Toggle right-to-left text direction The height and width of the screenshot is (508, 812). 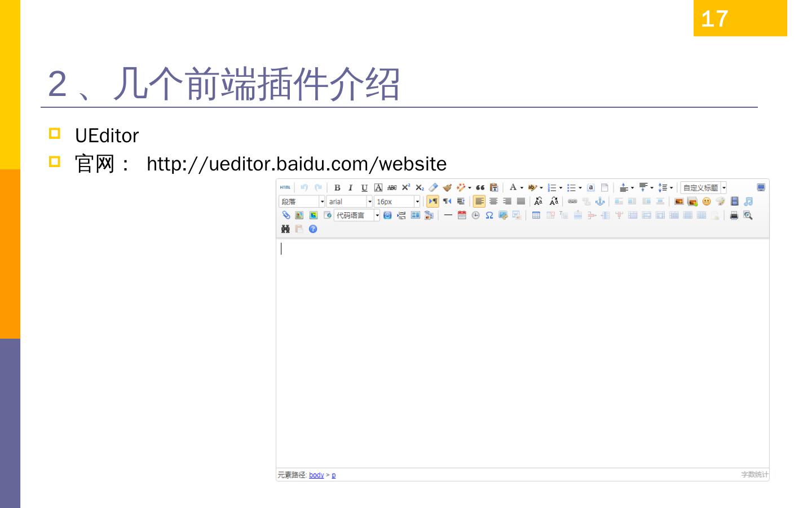point(447,202)
